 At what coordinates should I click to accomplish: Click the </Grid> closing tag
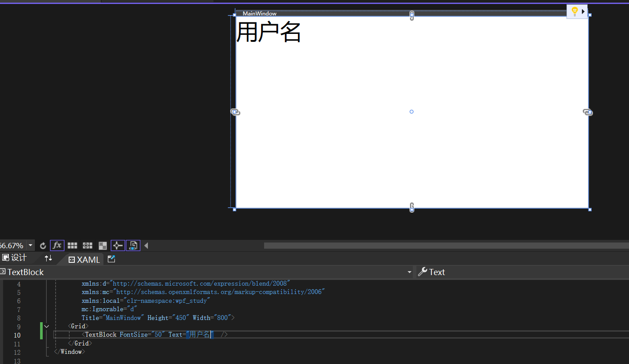[x=80, y=343]
